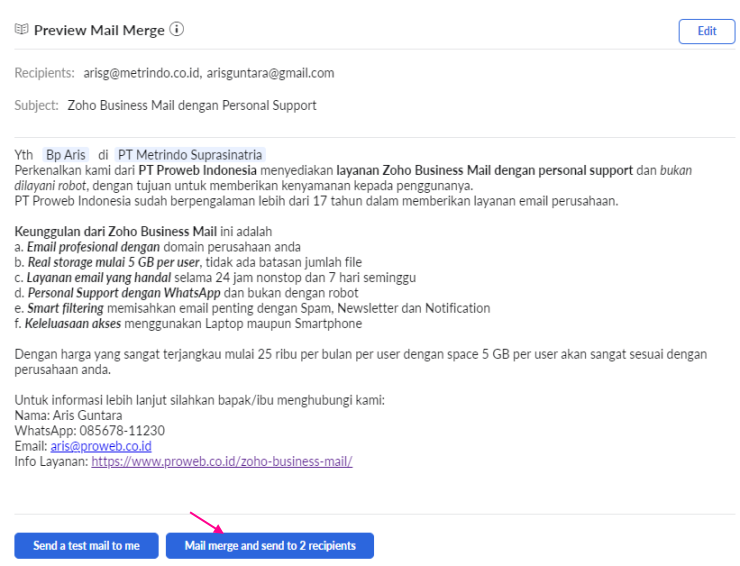The width and height of the screenshot is (740, 566).
Task: Open the proweb.co.id zoho-business-mail link
Action: coord(222,461)
